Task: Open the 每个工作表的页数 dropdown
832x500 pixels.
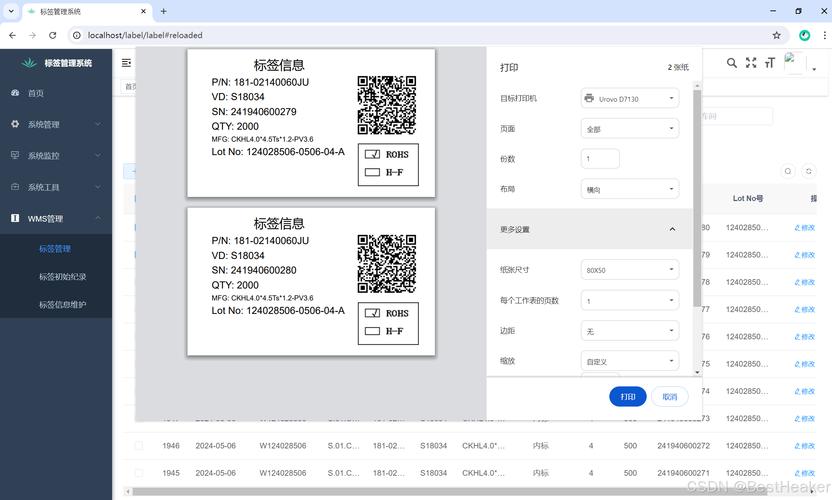Action: [630, 300]
